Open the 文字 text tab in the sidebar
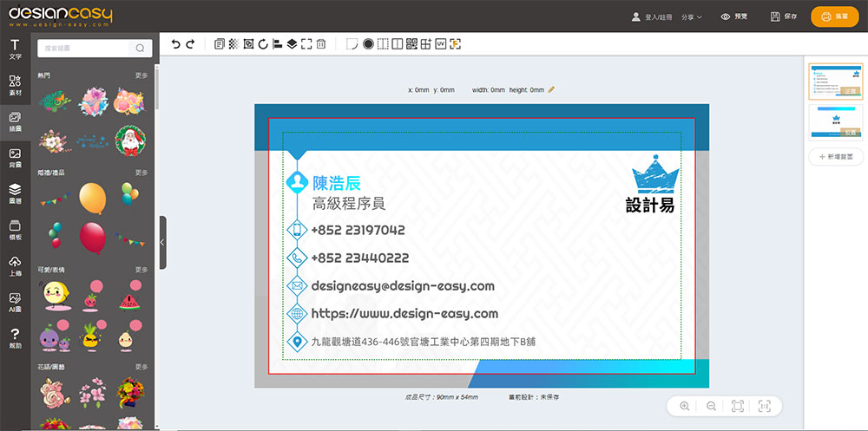 pos(15,49)
